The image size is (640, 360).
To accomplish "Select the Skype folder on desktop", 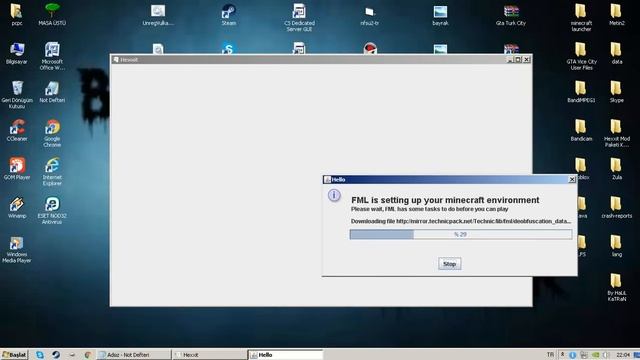I will pyautogui.click(x=616, y=92).
